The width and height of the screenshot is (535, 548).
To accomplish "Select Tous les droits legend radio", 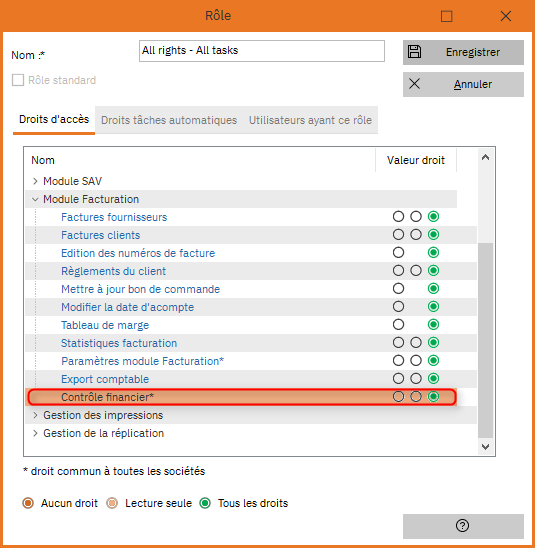I will [205, 503].
